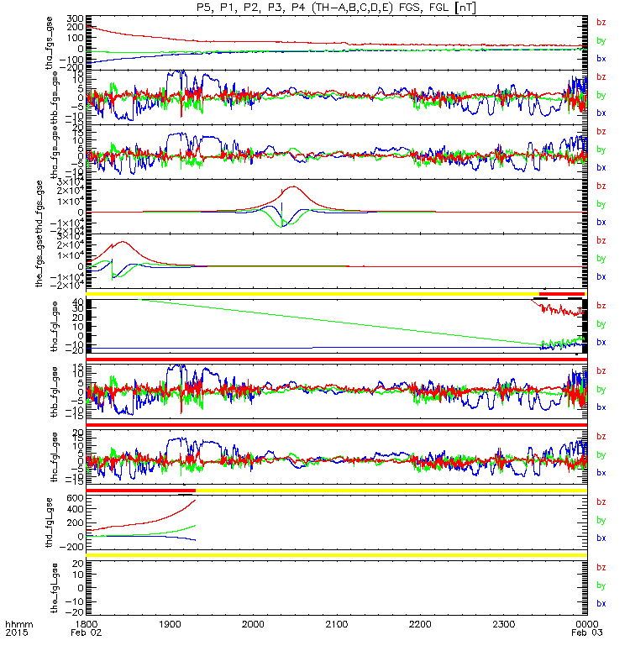Select the bz legend of thb_fgs_gse panel

(x=601, y=76)
